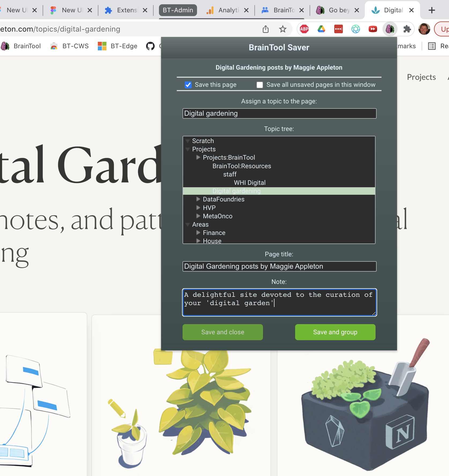Open the Extensions puzzle piece menu

pos(407,29)
